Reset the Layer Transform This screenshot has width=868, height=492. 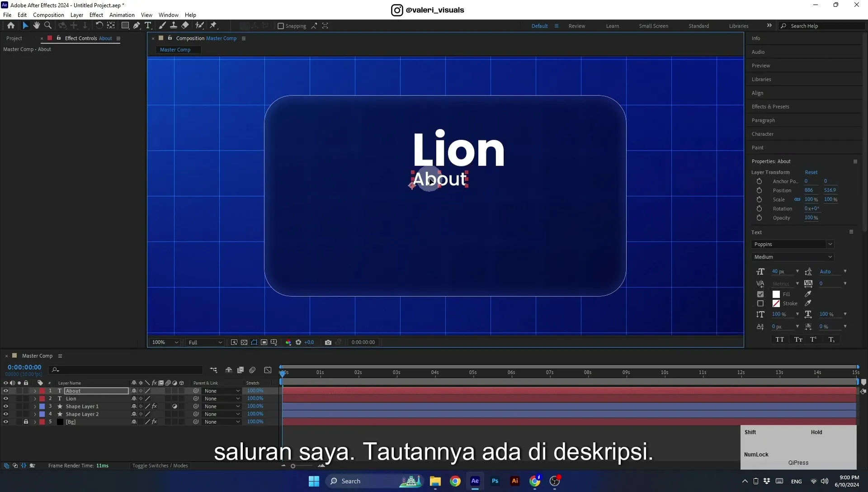click(x=811, y=172)
